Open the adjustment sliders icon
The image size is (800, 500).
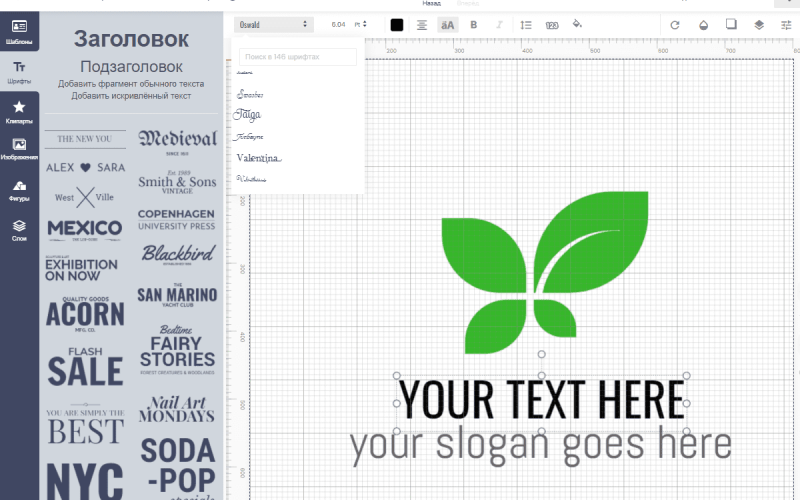pyautogui.click(x=786, y=25)
